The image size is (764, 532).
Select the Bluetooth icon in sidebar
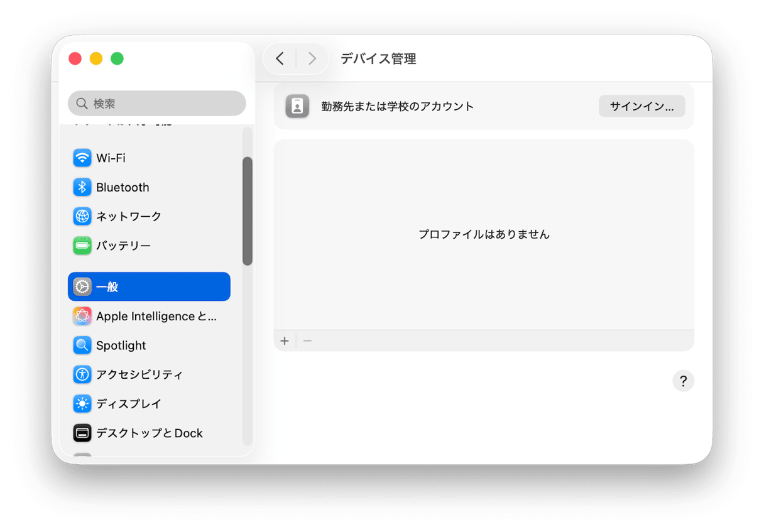click(82, 187)
